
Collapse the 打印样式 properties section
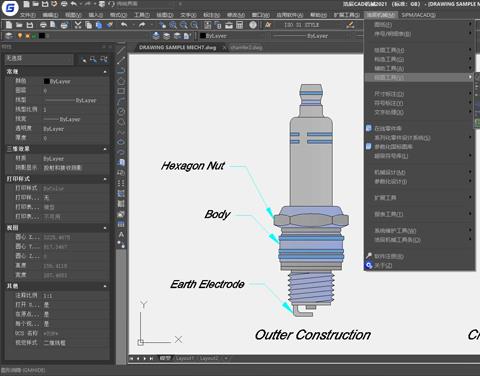click(105, 179)
